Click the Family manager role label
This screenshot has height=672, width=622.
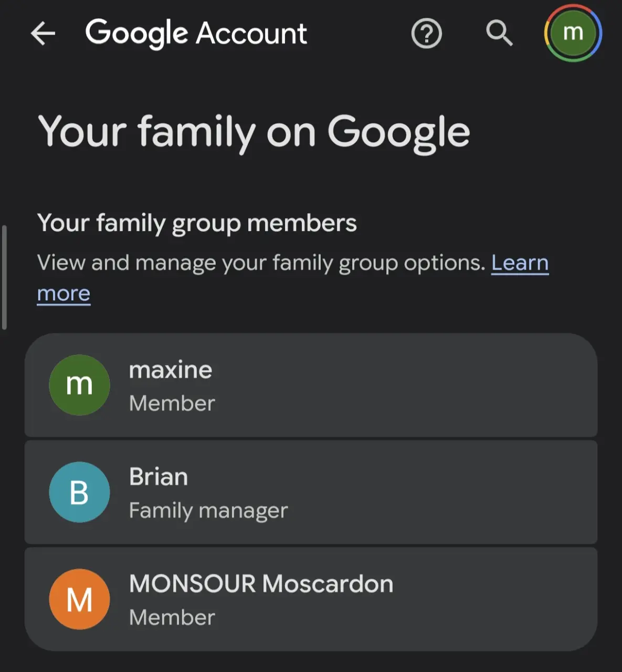(208, 511)
